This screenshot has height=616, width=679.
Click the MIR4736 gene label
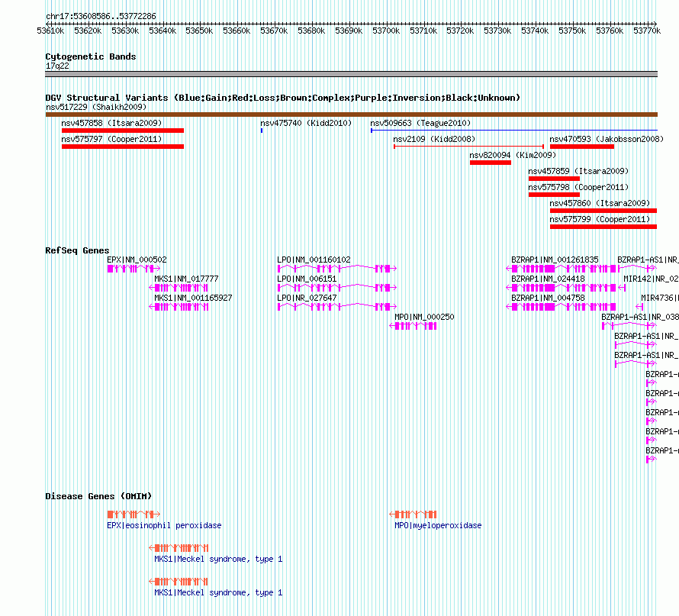pos(659,298)
